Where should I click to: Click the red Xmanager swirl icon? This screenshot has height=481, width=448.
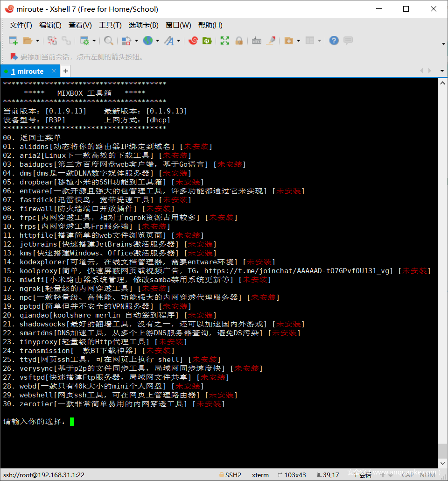click(x=193, y=41)
